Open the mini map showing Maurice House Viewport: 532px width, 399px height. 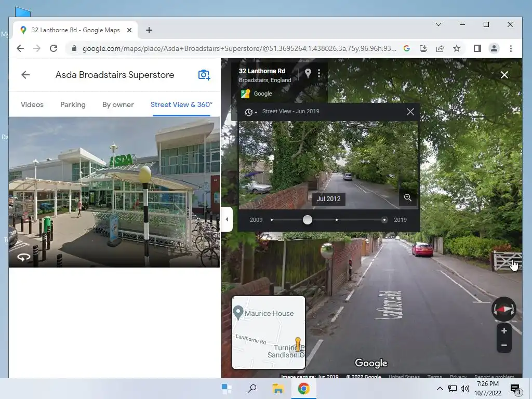coord(269,332)
